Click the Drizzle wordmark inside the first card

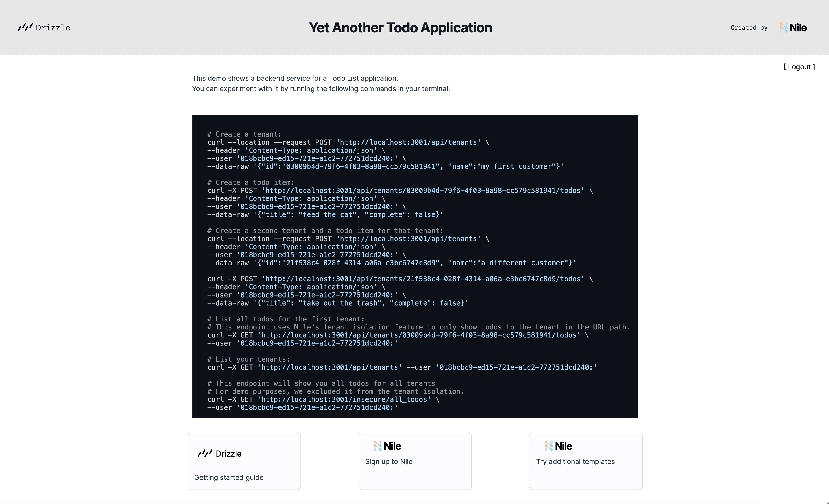[228, 454]
